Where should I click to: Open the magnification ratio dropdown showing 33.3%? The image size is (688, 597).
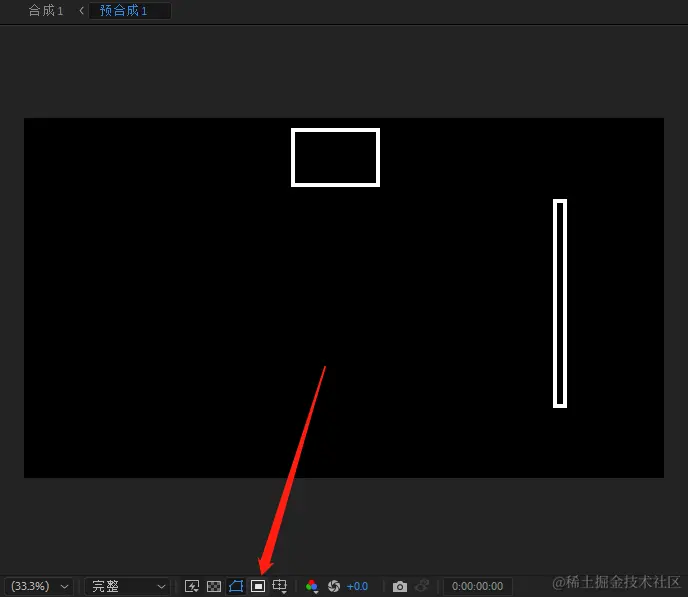(x=39, y=586)
